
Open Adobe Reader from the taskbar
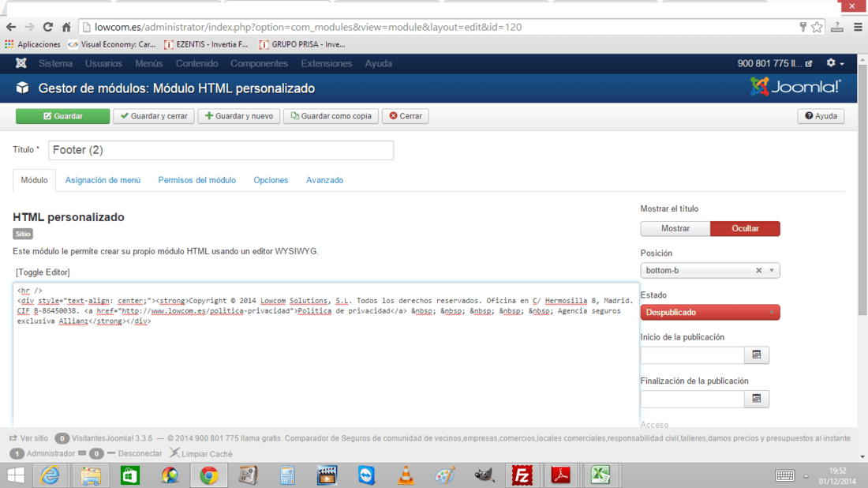561,475
